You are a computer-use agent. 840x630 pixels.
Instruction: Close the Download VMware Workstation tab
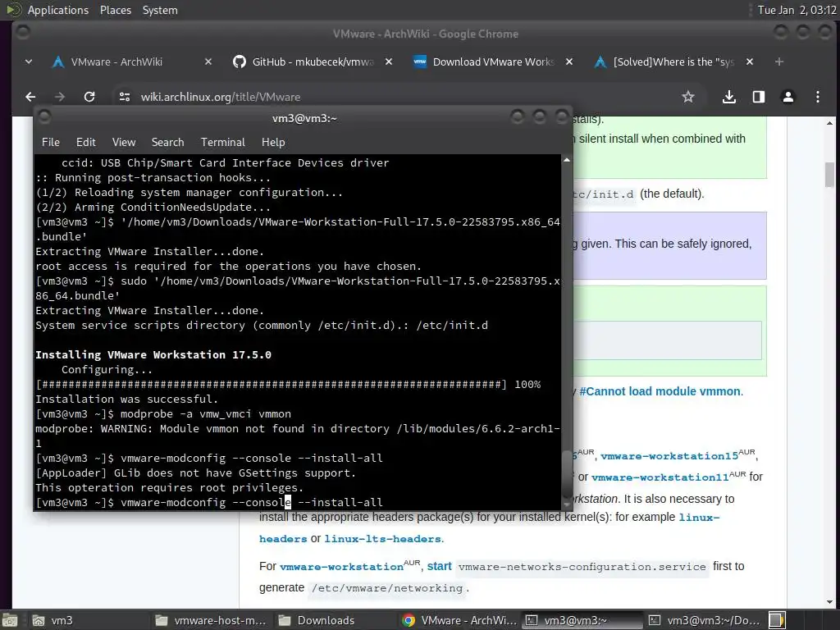(x=569, y=62)
